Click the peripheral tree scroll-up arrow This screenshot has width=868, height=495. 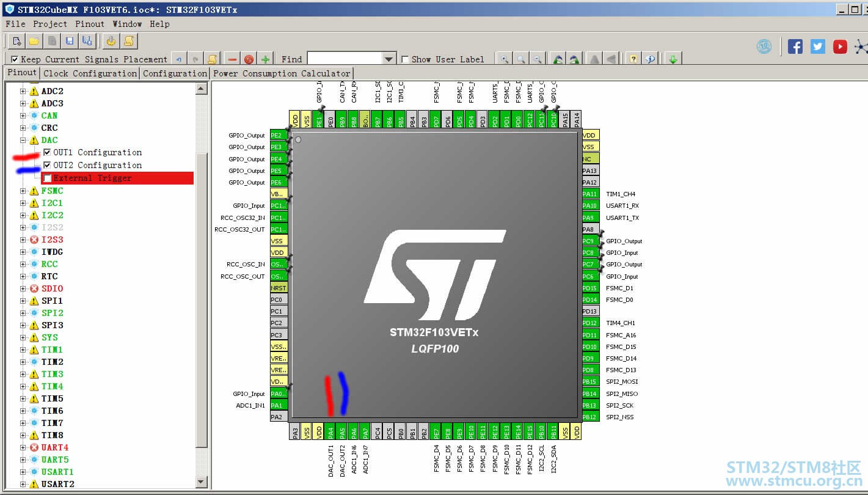coord(201,89)
